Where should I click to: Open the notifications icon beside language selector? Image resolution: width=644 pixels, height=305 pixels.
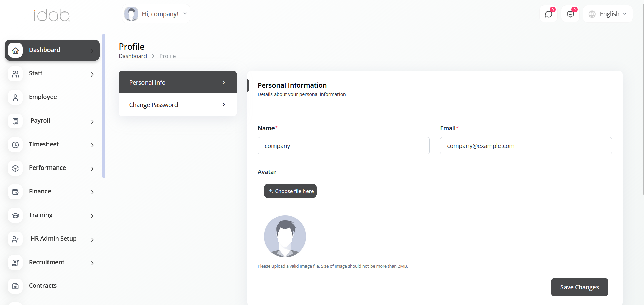pyautogui.click(x=570, y=14)
